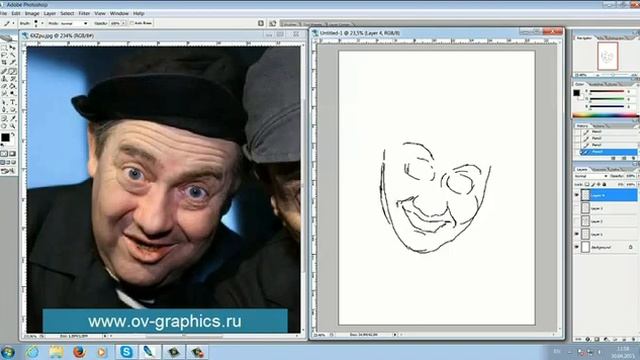Select the Clone Stamp tool
640x360 pixels.
(4, 78)
